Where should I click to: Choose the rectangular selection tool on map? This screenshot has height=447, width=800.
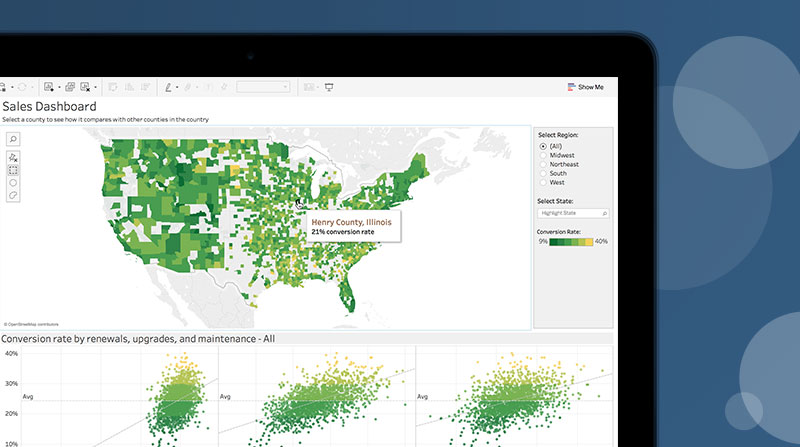(x=14, y=170)
